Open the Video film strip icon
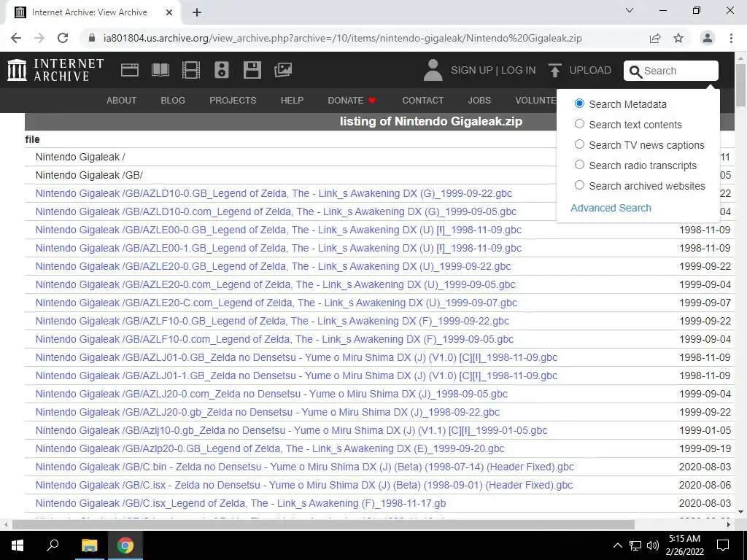Image resolution: width=747 pixels, height=560 pixels. pyautogui.click(x=191, y=70)
